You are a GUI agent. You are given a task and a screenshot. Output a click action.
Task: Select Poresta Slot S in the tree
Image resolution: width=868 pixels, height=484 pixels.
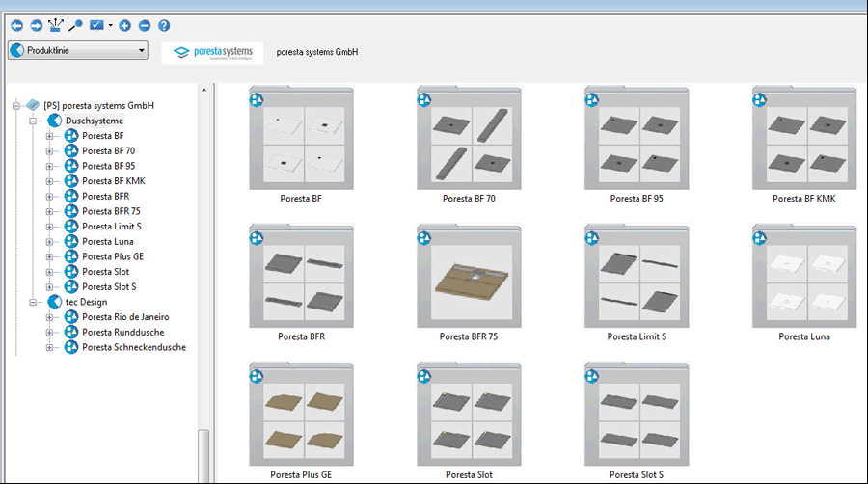[x=109, y=286]
